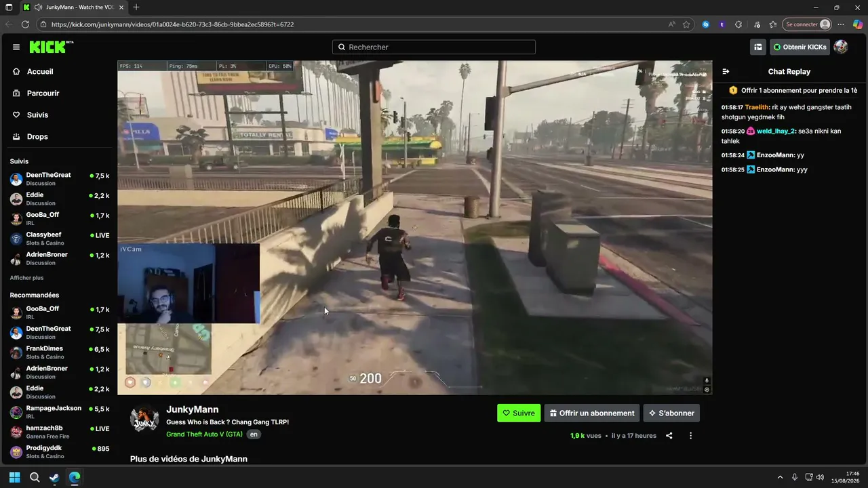Show hidden system tray icons
The image size is (868, 488).
point(780,477)
